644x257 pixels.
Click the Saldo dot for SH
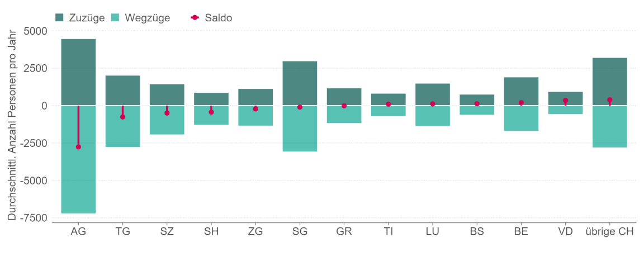click(x=211, y=112)
